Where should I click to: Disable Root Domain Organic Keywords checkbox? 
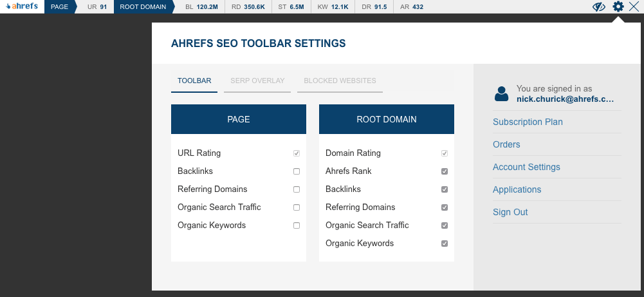point(445,244)
